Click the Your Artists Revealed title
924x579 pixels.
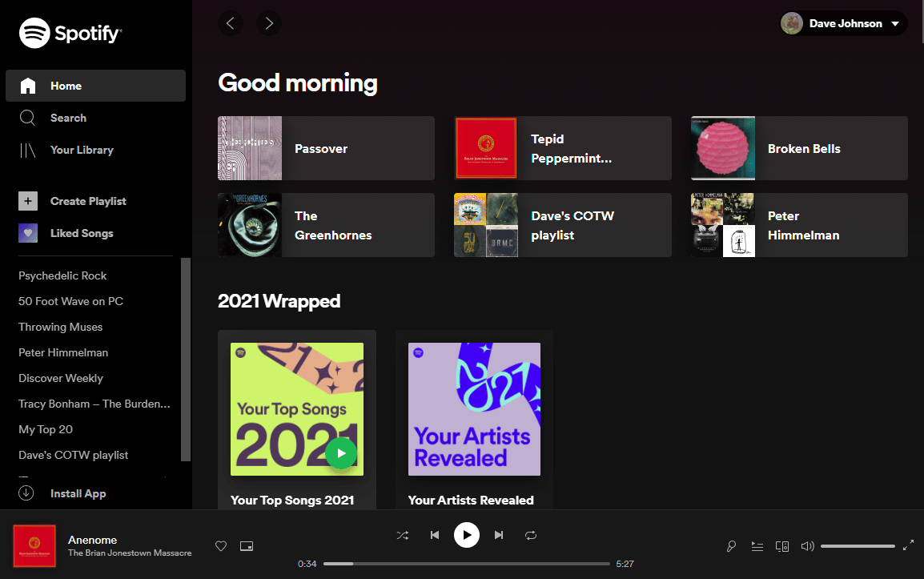click(x=471, y=500)
